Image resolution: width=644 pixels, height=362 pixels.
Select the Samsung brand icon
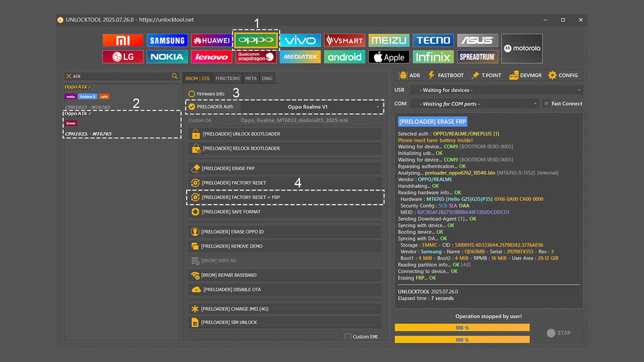click(x=167, y=40)
